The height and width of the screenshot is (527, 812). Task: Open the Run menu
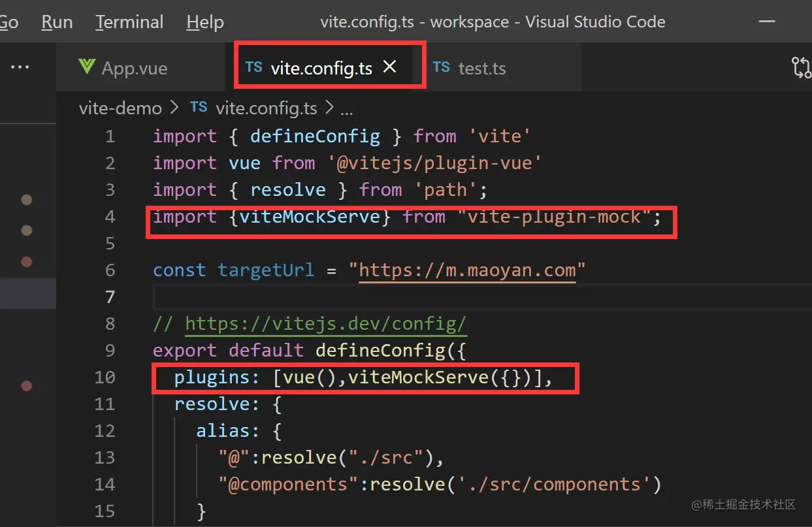[57, 22]
